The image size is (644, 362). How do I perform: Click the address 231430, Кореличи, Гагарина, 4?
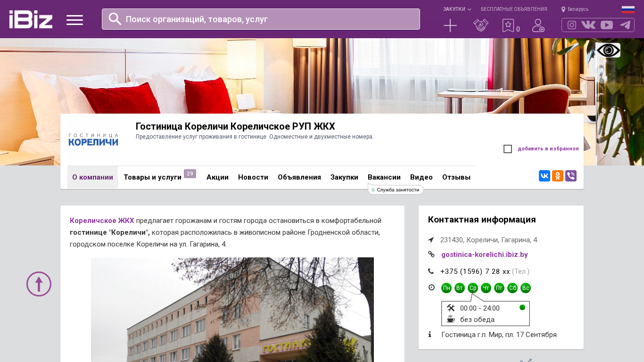tap(489, 240)
